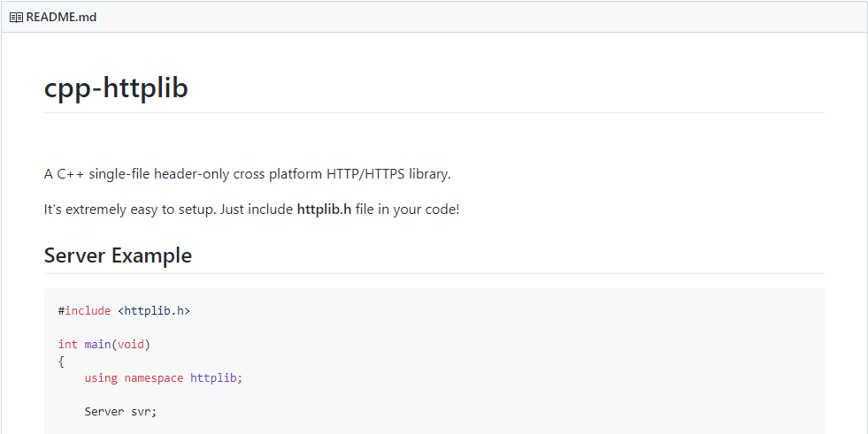Click the '#include <httplib.h>' code line
The height and width of the screenshot is (434, 868).
click(124, 311)
